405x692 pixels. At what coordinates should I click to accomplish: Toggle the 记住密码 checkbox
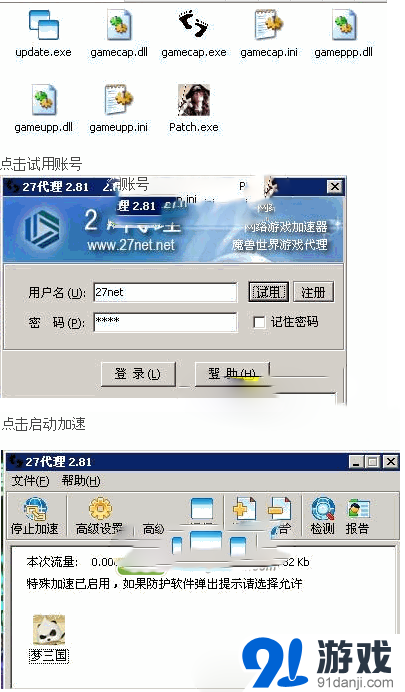coord(259,322)
